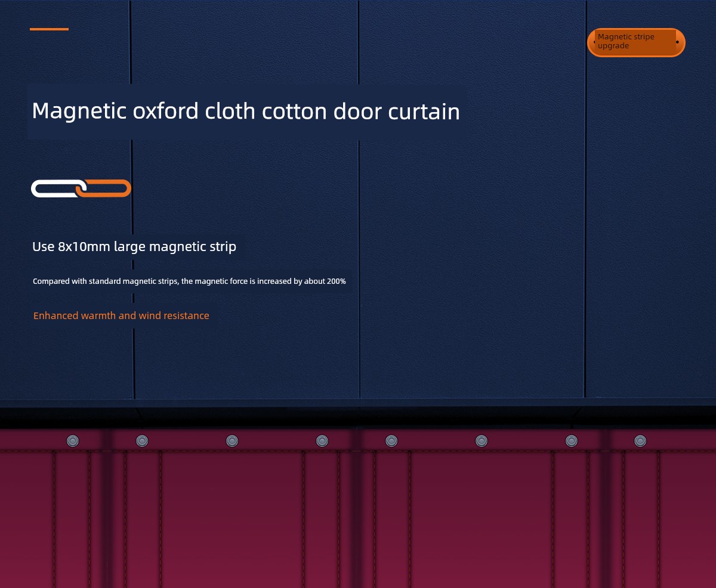Screen dimensions: 716x588
Task: Click "Enhanced warmth and wind resistance" orange text
Action: 121,315
